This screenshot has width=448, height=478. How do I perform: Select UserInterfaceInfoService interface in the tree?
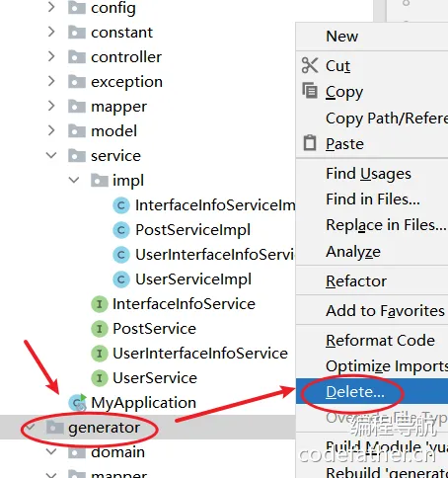tap(200, 354)
